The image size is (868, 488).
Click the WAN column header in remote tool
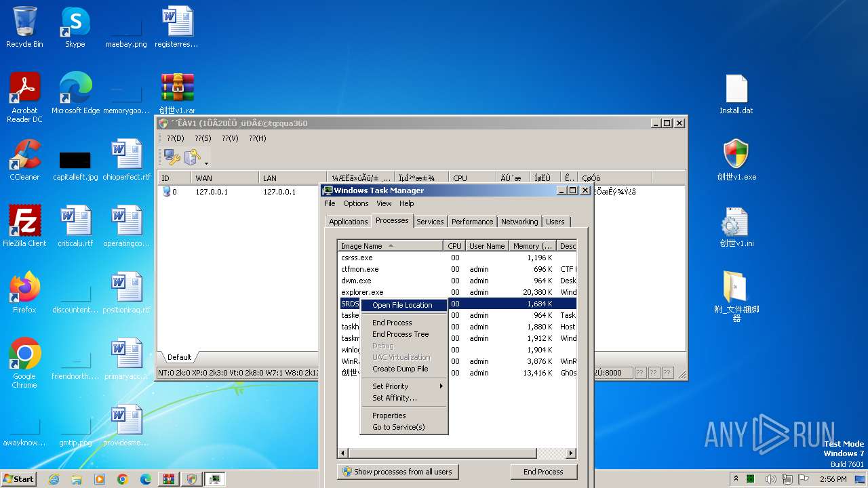click(225, 178)
